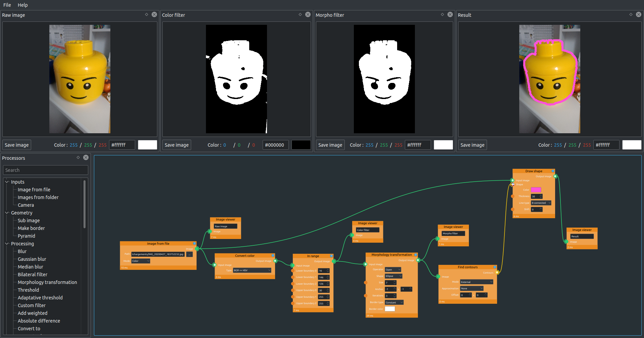Open the File menu

tap(7, 5)
